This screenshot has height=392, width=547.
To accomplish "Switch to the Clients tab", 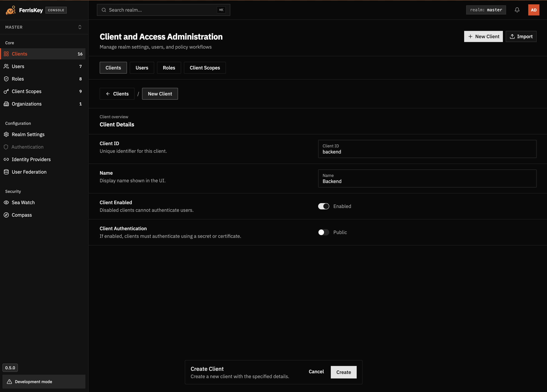I will click(x=113, y=68).
